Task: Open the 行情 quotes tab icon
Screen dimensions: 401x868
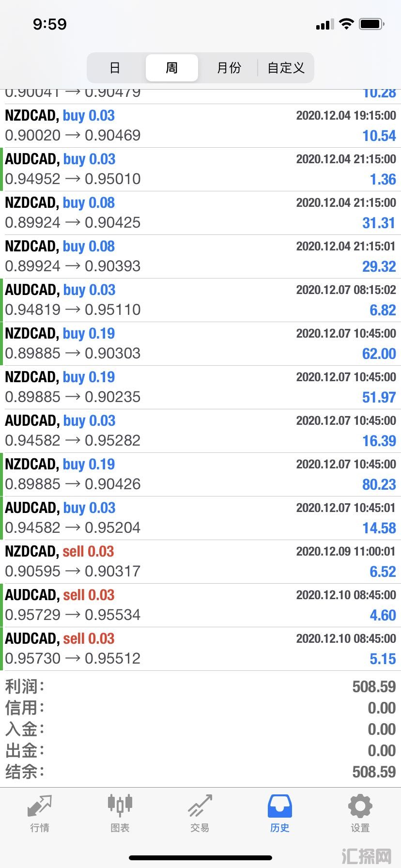Action: point(40,806)
